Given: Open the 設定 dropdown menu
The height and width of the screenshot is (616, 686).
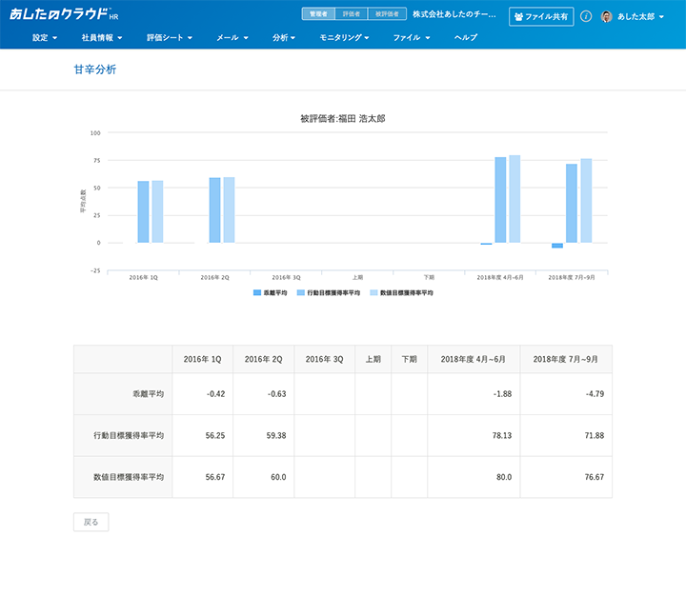Looking at the screenshot, I should [x=45, y=38].
